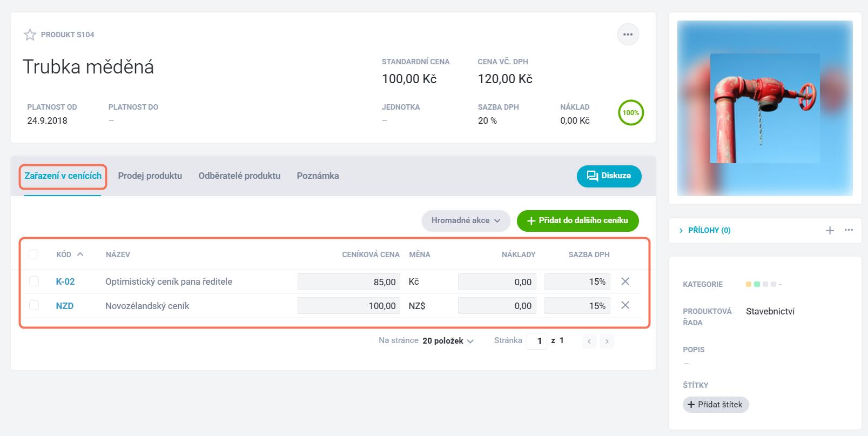Open the three-dot product options menu

pos(628,35)
